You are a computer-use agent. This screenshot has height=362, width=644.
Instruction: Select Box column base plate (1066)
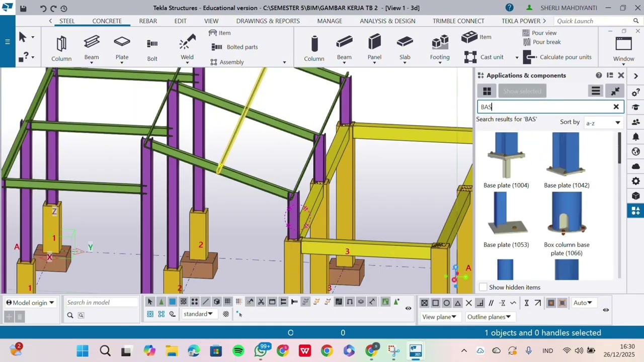(x=567, y=224)
